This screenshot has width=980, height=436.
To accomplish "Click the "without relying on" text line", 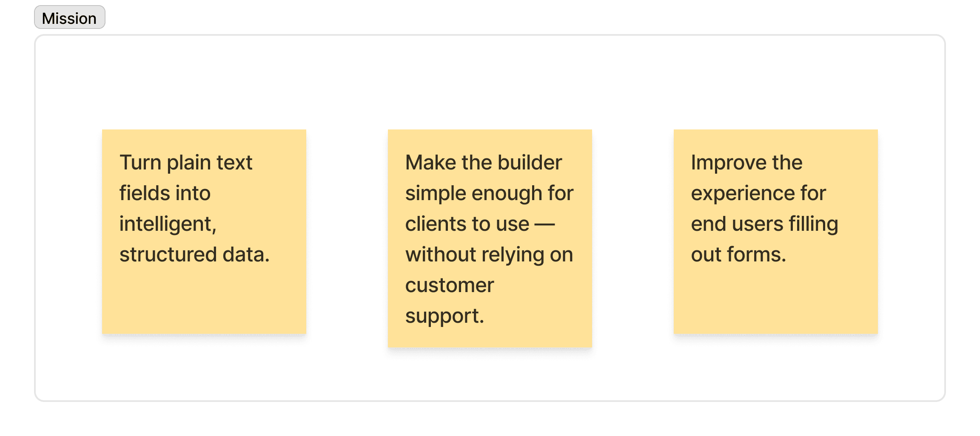I will 489,255.
